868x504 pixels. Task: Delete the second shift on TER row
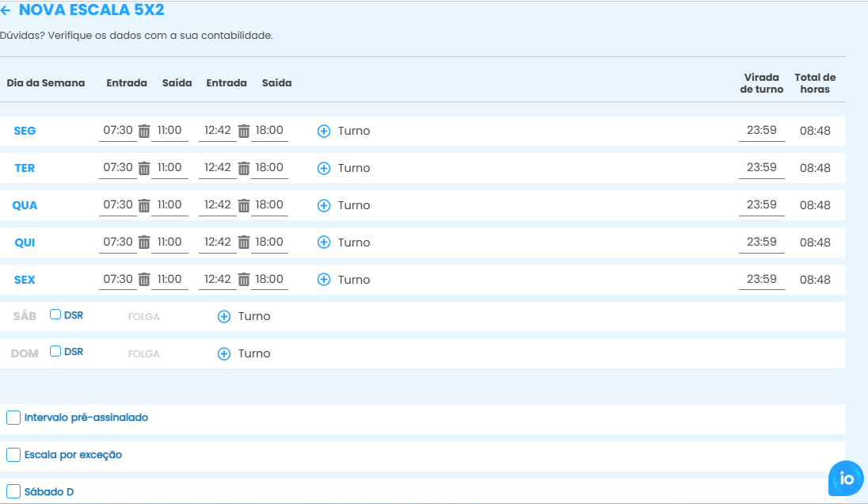(244, 169)
